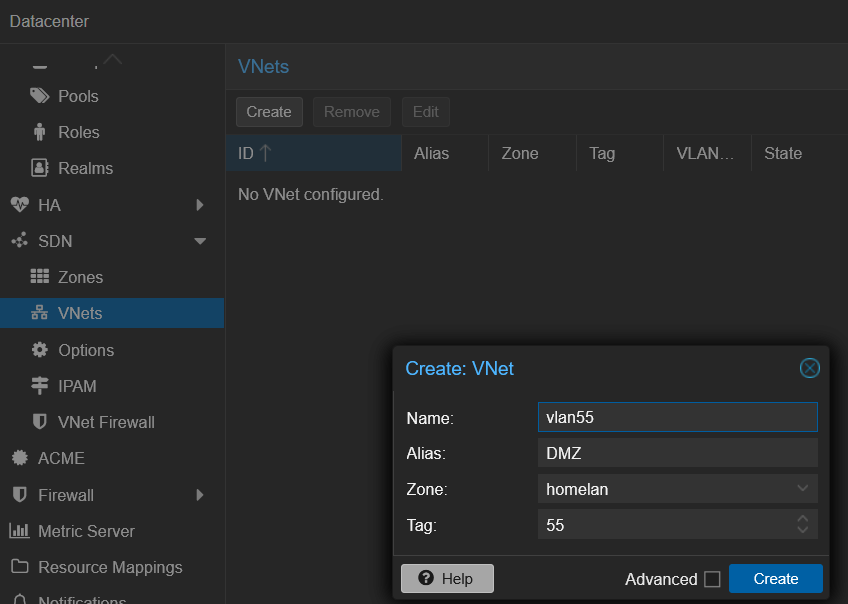Adjust the Tag value spinner arrows

802,525
